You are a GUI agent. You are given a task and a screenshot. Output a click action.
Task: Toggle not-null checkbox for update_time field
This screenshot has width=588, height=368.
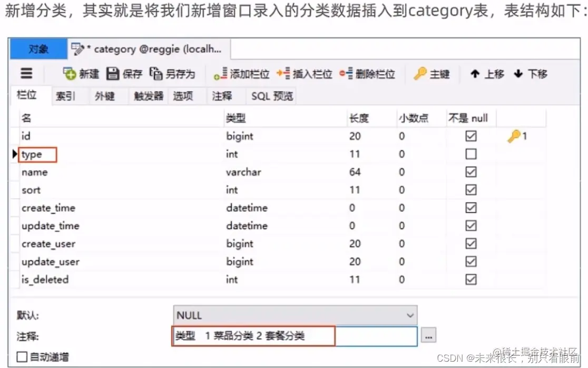tap(471, 226)
